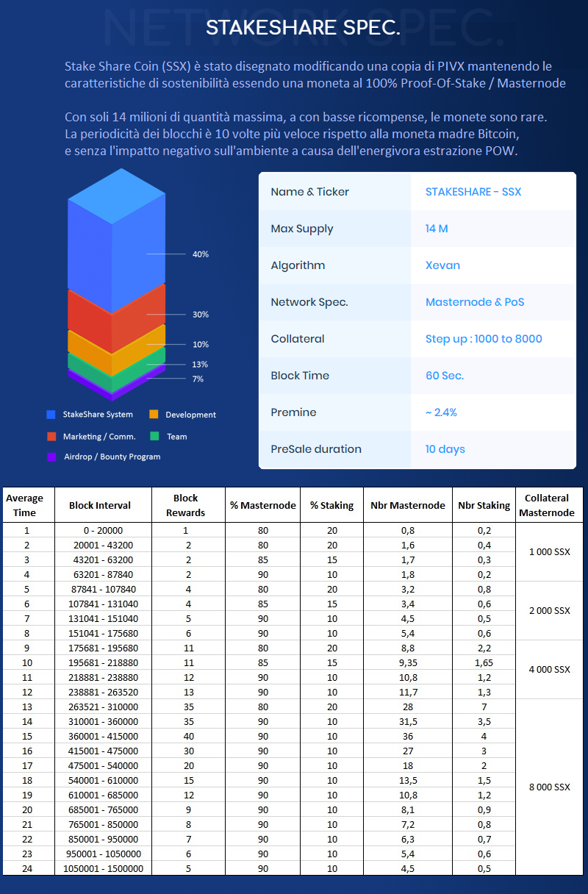Click the 13% chart label
Viewport: 588px width, 894px height.
point(200,365)
